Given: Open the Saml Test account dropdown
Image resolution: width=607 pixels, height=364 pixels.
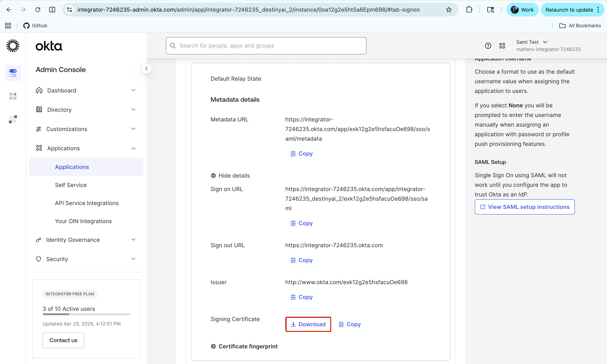Looking at the screenshot, I should click(x=548, y=46).
